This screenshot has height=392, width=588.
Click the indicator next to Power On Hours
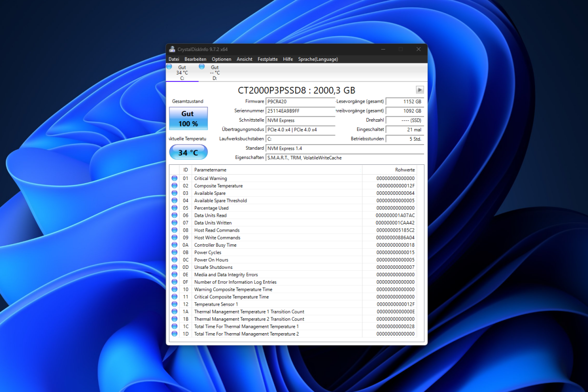175,260
